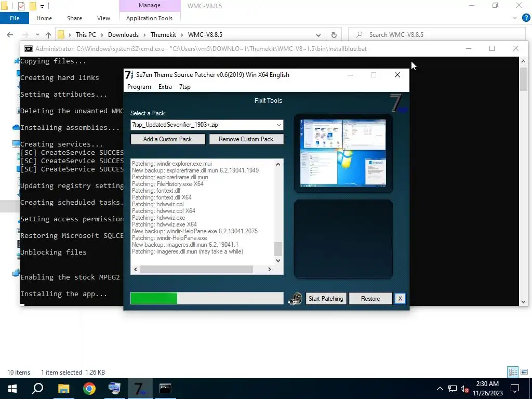Click the properties quick-access icon in Explorer
Screen dimensions: 532x399
coord(21,6)
